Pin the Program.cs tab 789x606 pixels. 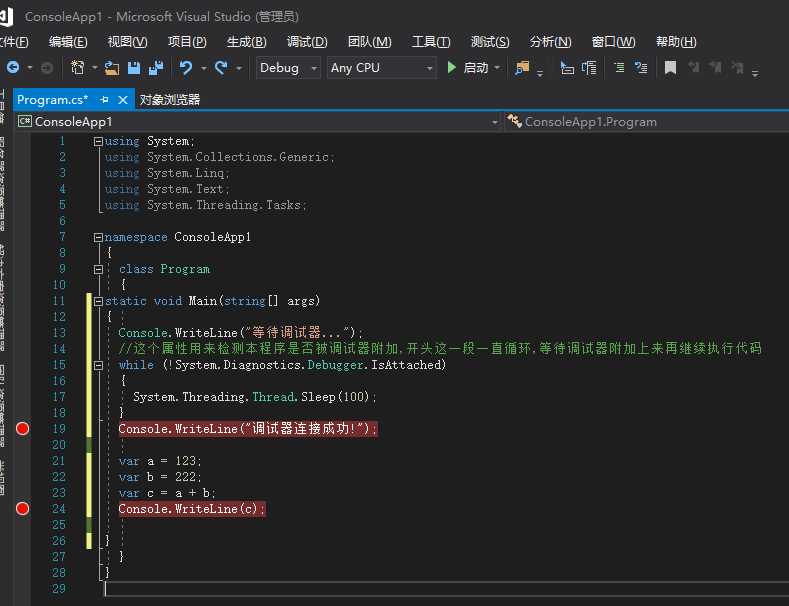point(105,100)
